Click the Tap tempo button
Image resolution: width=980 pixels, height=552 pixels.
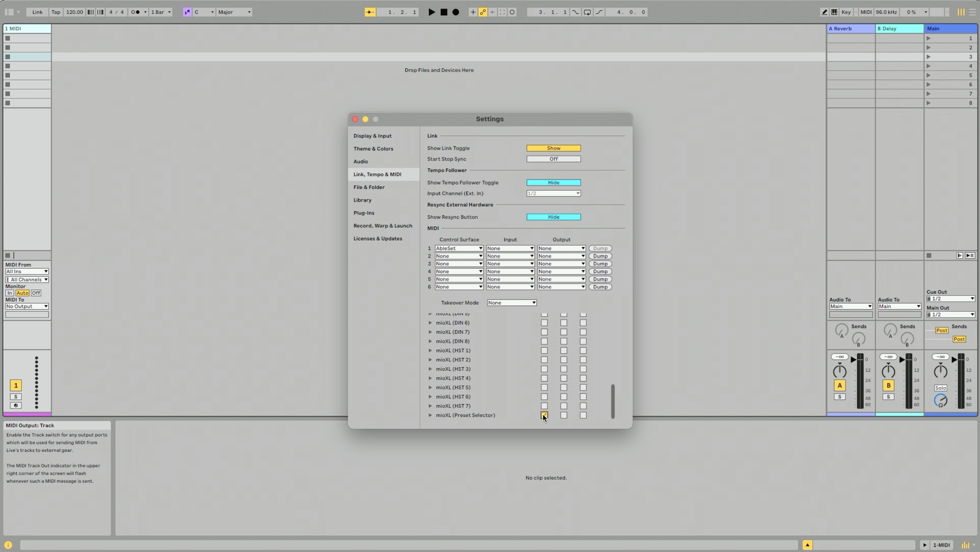56,12
